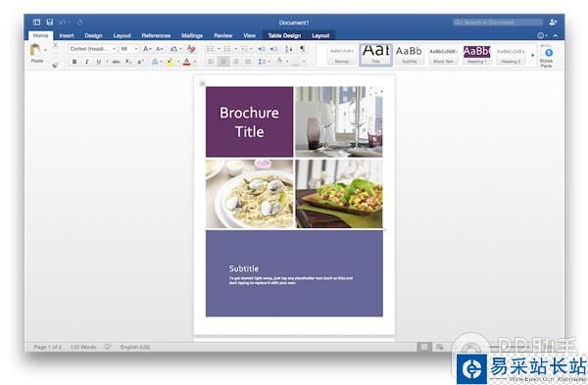The height and width of the screenshot is (385, 588).
Task: Apply the yellow text highlight color
Action: (x=170, y=62)
